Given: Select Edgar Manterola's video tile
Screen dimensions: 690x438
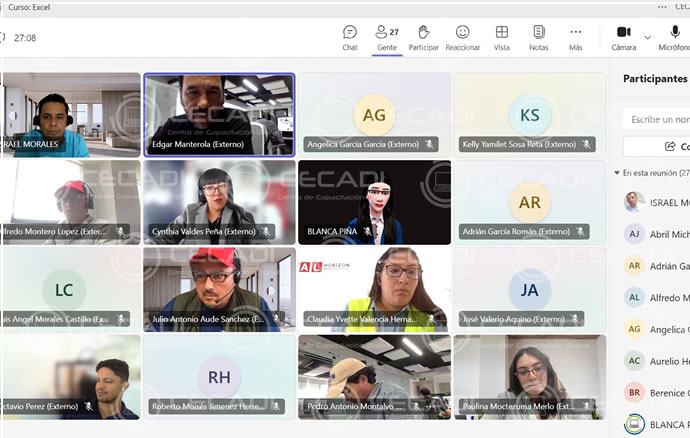Looking at the screenshot, I should 219,115.
